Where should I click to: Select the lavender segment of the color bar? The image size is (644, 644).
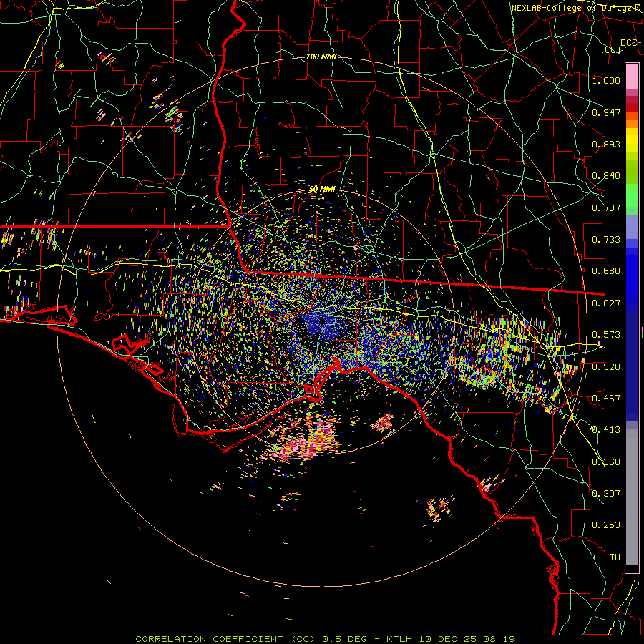click(x=632, y=227)
